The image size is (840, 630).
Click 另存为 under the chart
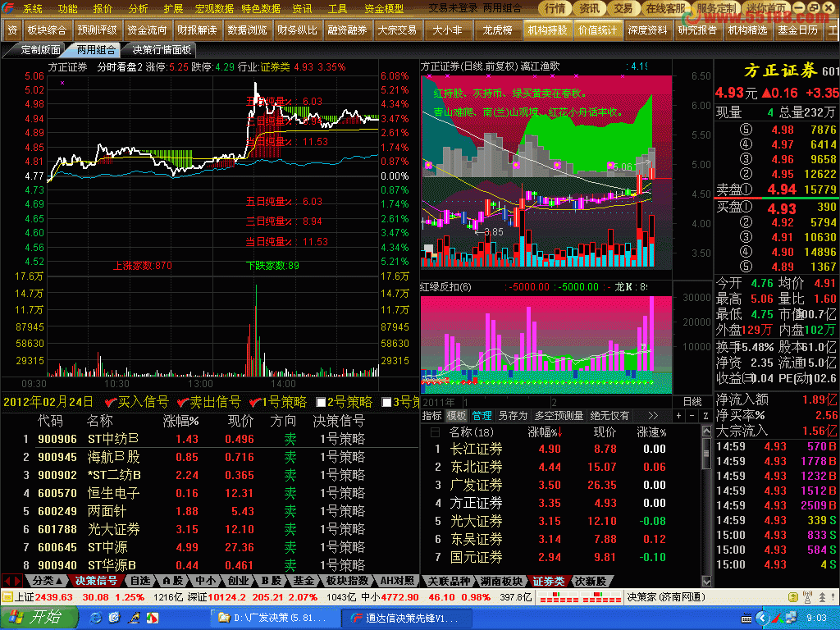513,416
